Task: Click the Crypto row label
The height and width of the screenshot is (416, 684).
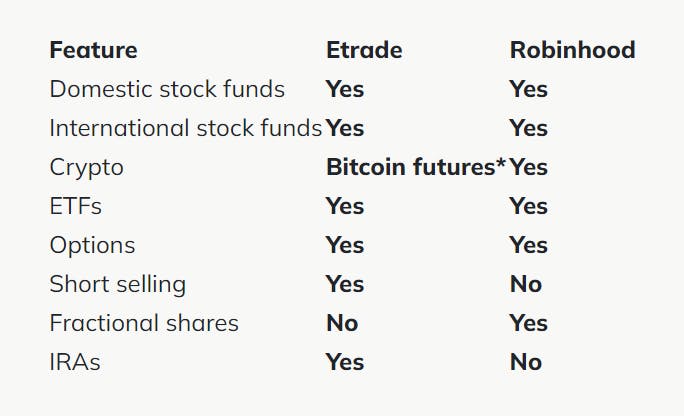Action: [87, 167]
